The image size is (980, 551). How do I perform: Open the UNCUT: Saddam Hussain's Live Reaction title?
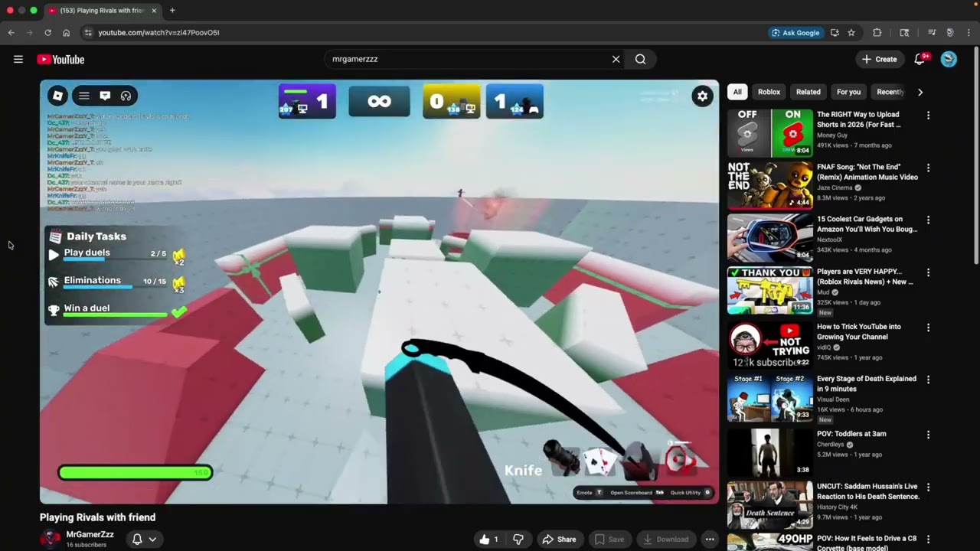(867, 491)
